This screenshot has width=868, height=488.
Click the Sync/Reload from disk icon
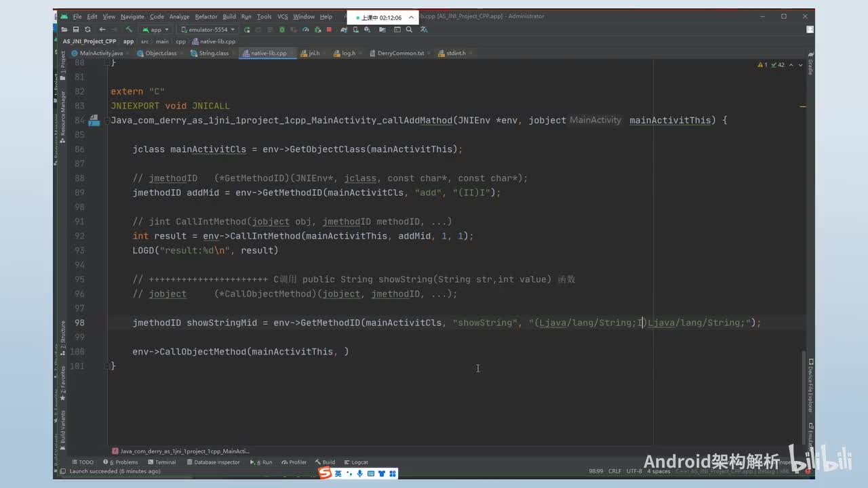pyautogui.click(x=87, y=30)
